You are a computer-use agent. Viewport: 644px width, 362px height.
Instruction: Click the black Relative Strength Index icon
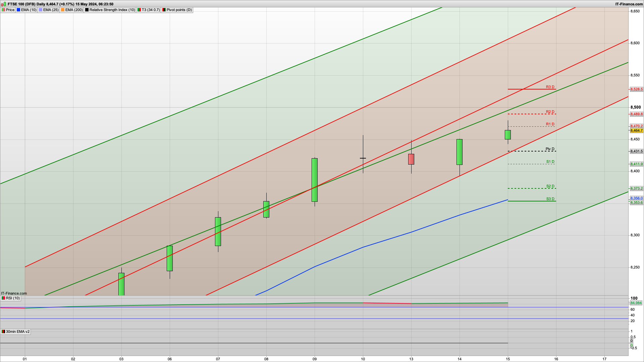tap(87, 10)
